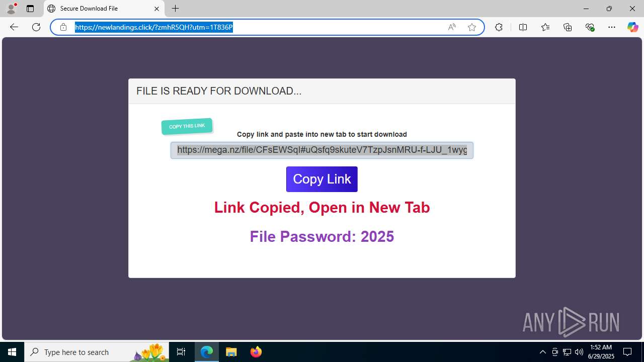Switch to Microsoft Edge on taskbar
This screenshot has height=362, width=644.
point(207,352)
